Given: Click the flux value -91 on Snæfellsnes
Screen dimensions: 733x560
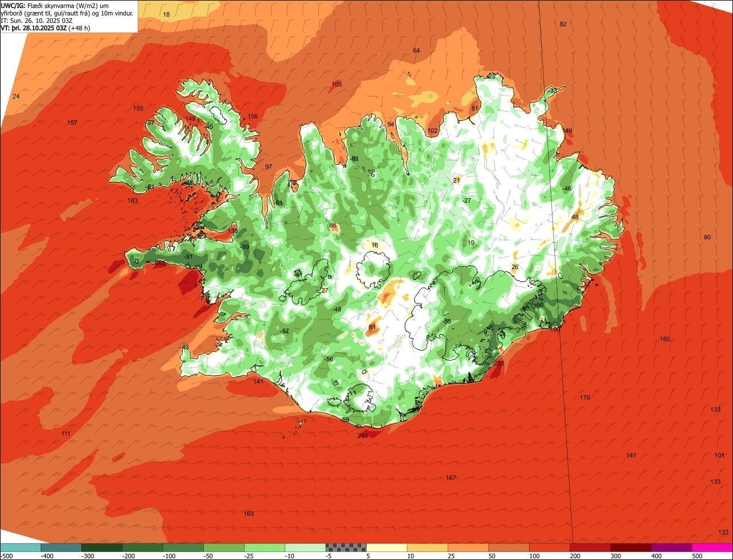Looking at the screenshot, I should (x=188, y=257).
